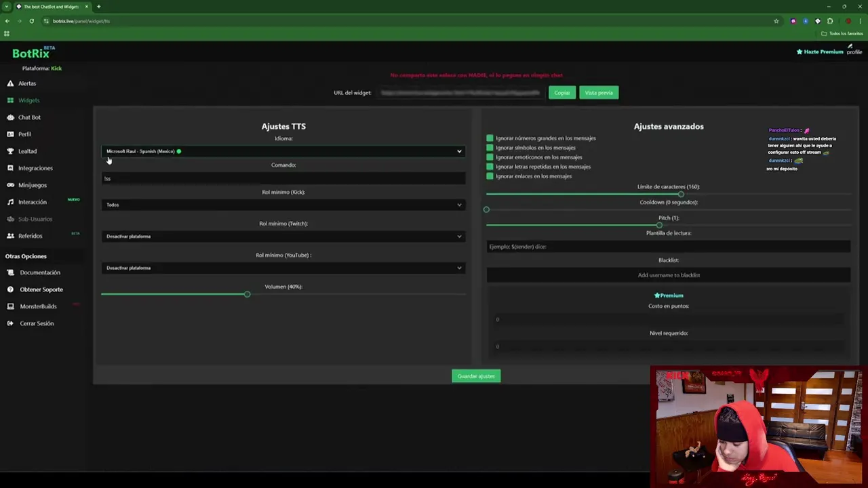Click the Costo en puntos field

pos(668,319)
